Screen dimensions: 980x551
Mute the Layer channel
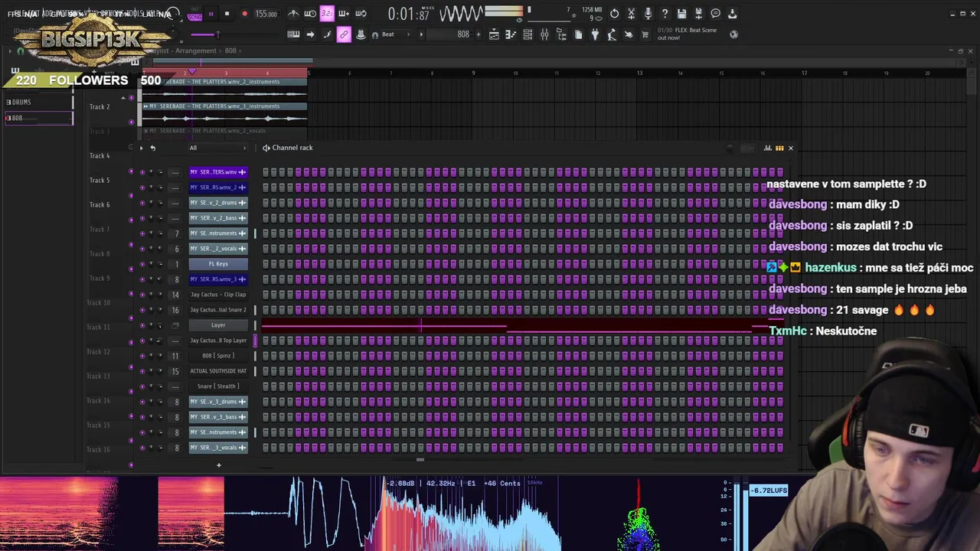pos(142,325)
